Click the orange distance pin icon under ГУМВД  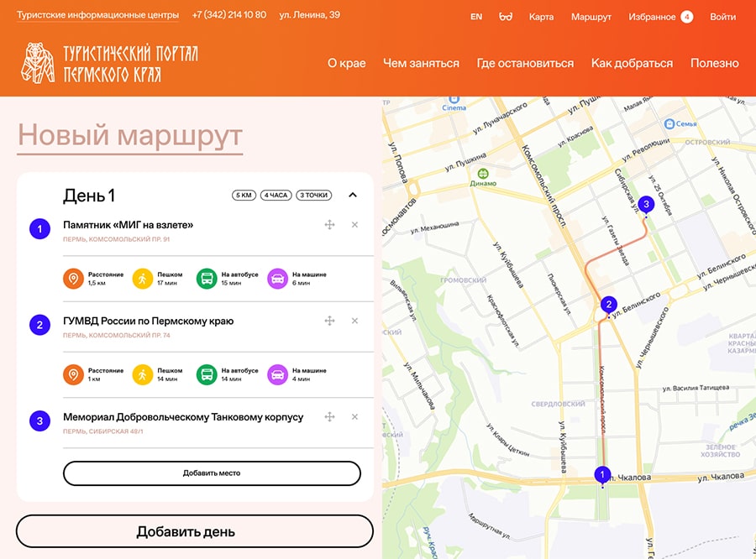click(73, 374)
